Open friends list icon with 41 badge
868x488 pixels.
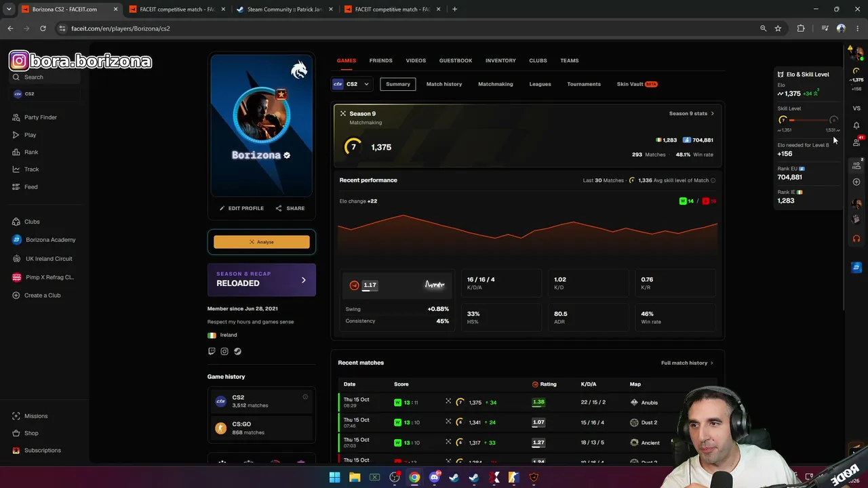[x=856, y=142]
